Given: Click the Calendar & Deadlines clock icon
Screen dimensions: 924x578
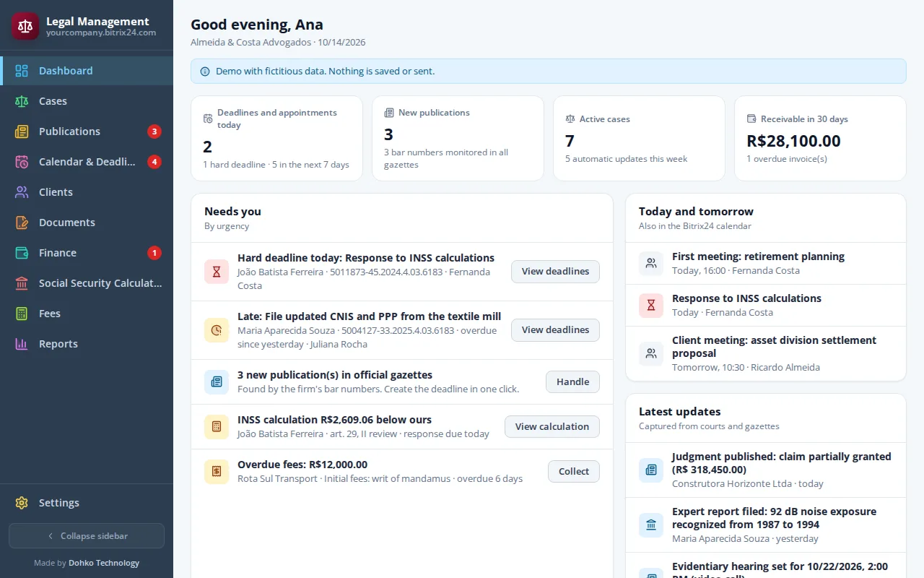Looking at the screenshot, I should tap(22, 162).
